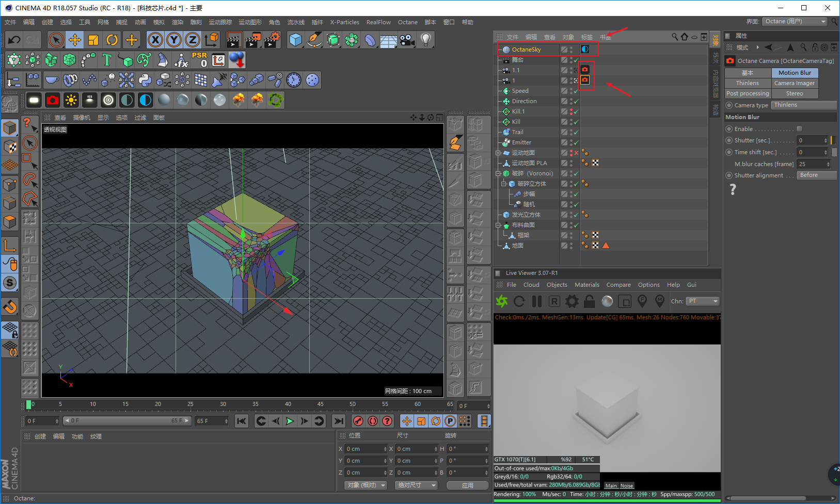Click the magnet icon in left toolbar
This screenshot has width=840, height=504.
coord(10,306)
